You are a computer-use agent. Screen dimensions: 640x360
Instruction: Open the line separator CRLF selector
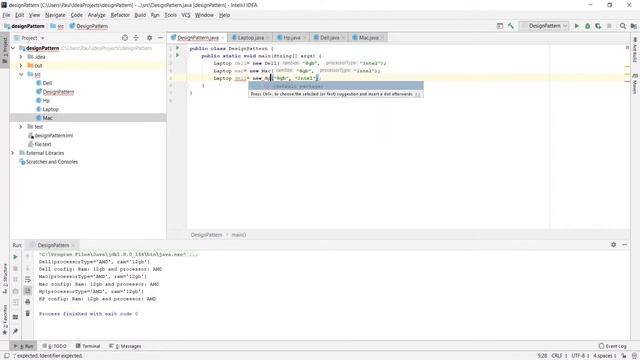click(x=559, y=356)
